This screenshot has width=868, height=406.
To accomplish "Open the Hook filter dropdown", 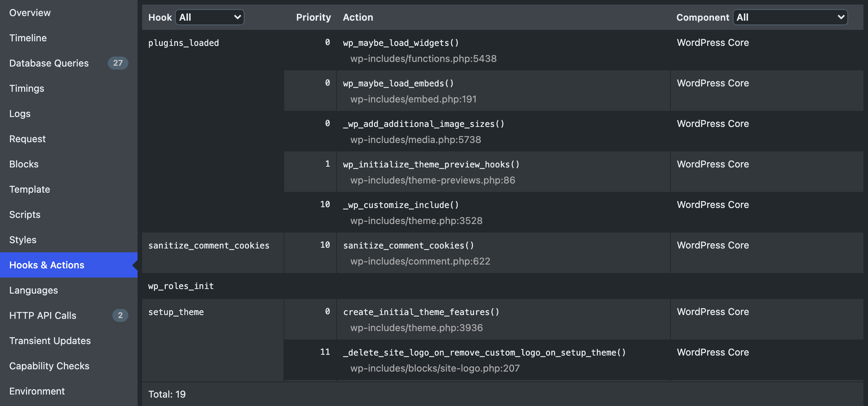I will 209,17.
